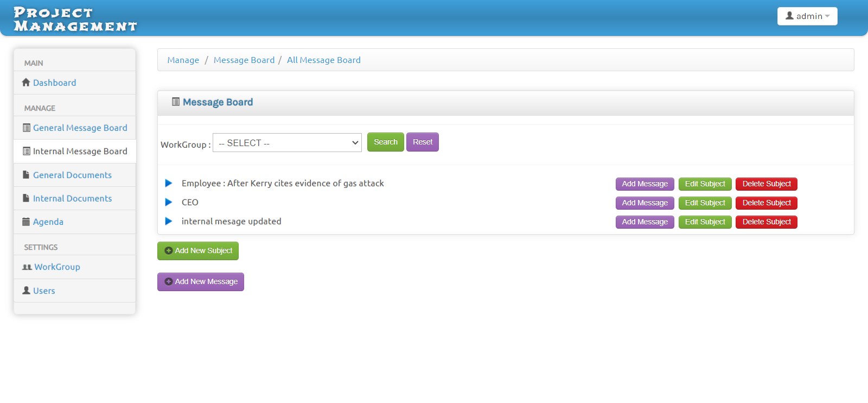Click the Dashboard home icon
The width and height of the screenshot is (868, 403).
click(x=26, y=83)
